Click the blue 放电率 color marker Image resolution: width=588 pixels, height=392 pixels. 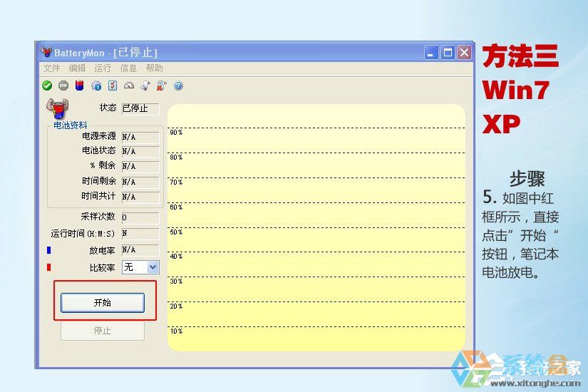[x=48, y=250]
